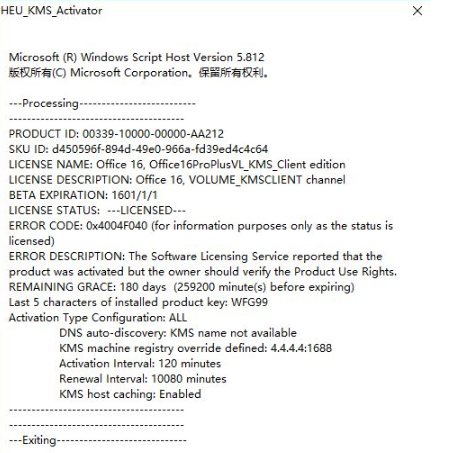Screen dimensions: 466x453
Task: Click the DNS auto-discovery line
Action: (x=178, y=333)
